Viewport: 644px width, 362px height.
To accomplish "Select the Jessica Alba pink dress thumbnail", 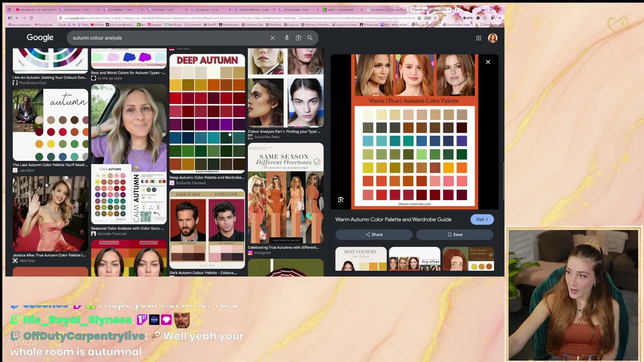I will (x=50, y=213).
